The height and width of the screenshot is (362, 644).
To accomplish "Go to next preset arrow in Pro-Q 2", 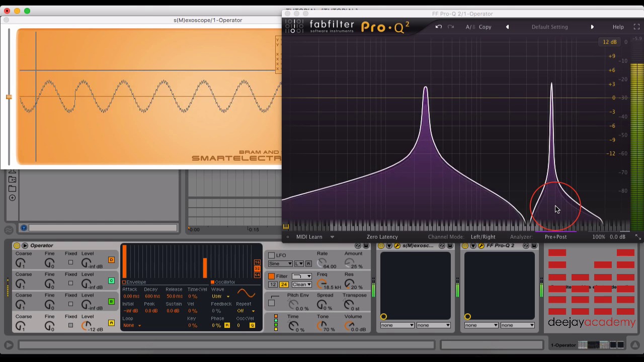I will [x=592, y=27].
